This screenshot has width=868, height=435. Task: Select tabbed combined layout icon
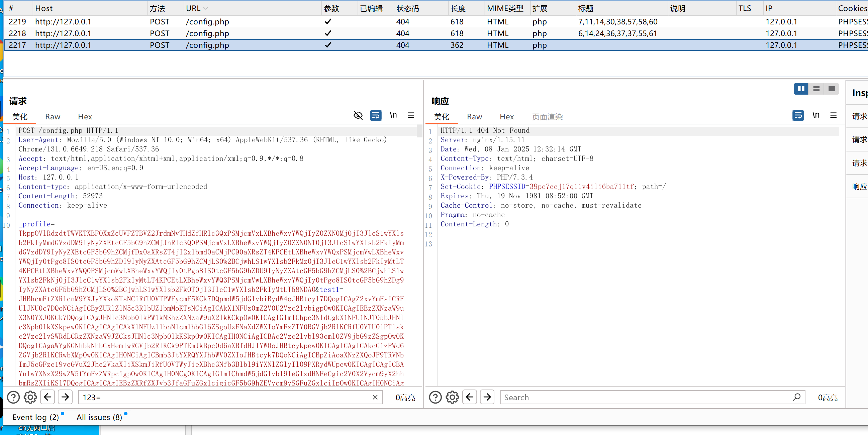(x=831, y=89)
